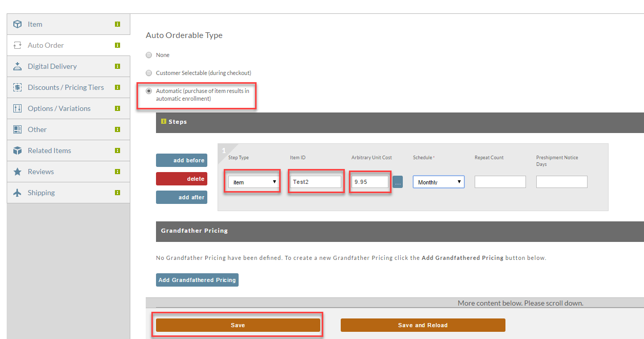Select Customer Selectable radio option

point(149,73)
